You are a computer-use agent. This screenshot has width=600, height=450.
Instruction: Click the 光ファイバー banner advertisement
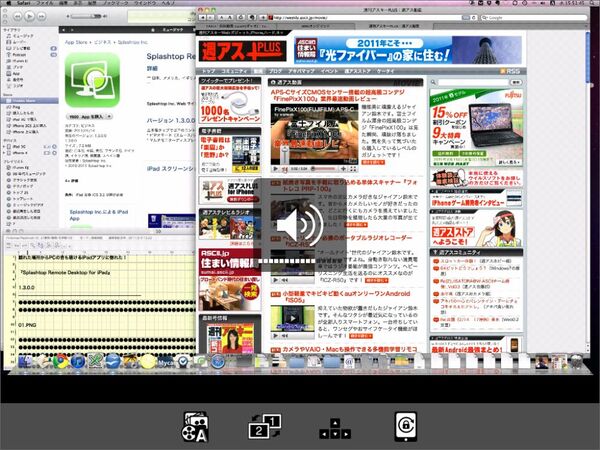click(408, 50)
